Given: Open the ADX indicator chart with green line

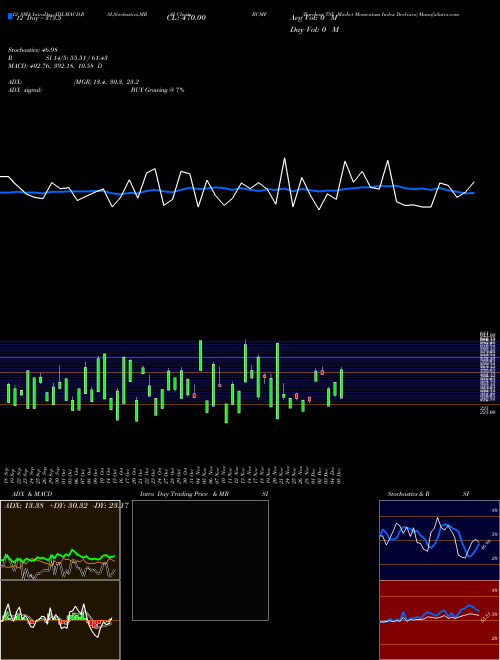Looking at the screenshot, I should [60, 540].
